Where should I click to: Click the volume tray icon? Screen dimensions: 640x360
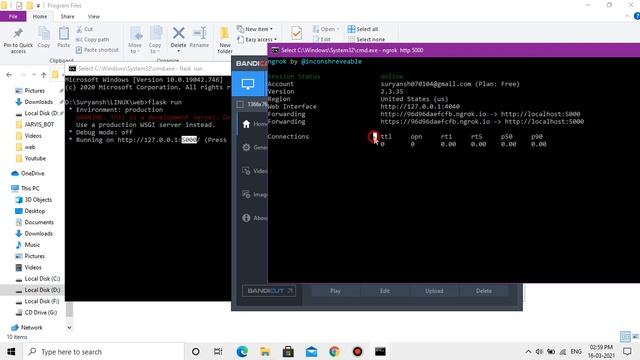(539, 351)
